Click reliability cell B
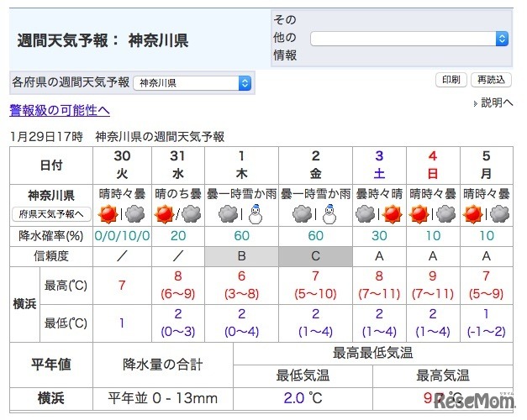Screen dimensions: 527x420 pos(242,256)
